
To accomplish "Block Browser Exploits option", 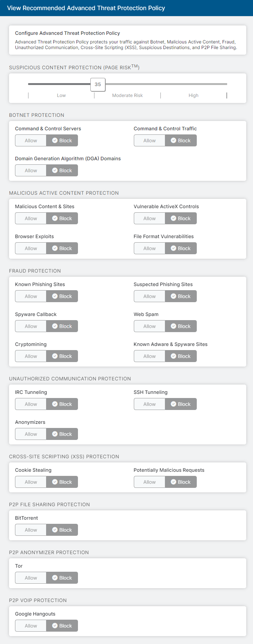I will (x=62, y=249).
